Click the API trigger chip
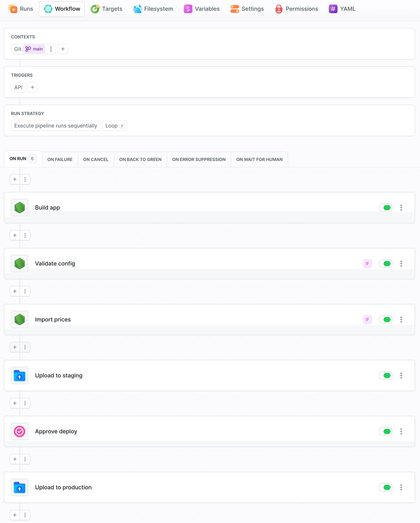Screen dimensions: 420x523 tap(18, 87)
